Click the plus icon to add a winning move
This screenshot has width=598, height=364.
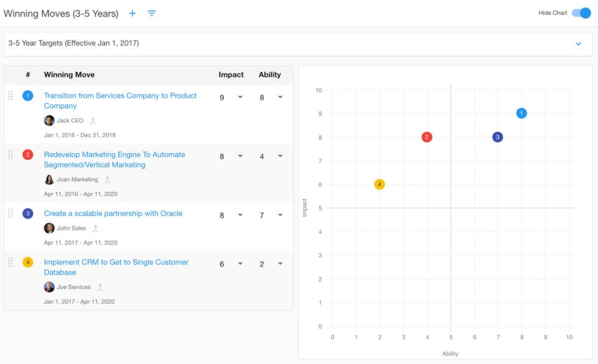coord(132,13)
